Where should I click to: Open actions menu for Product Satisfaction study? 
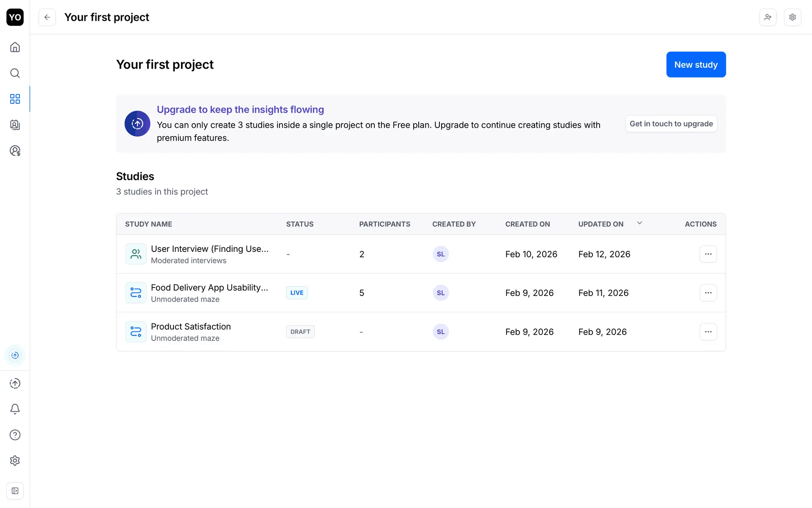[708, 332]
